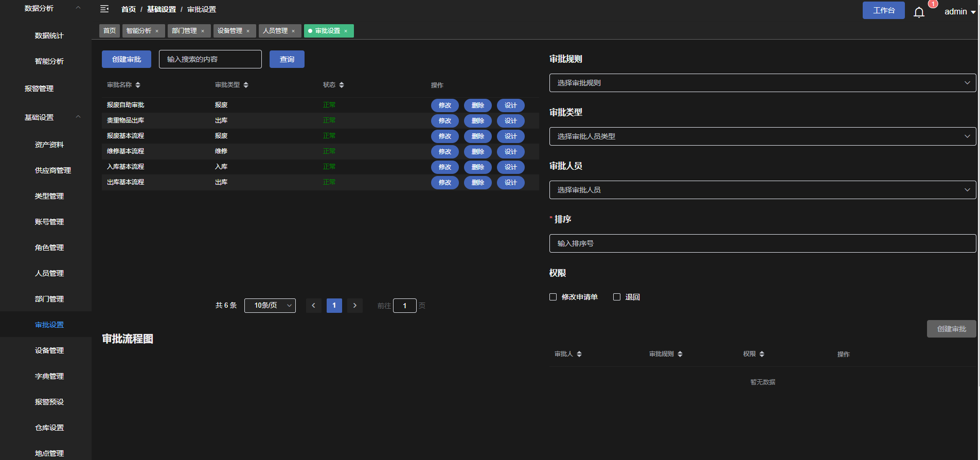Check the 修改申请单 permission checkbox
Image resolution: width=980 pixels, height=460 pixels.
click(553, 297)
